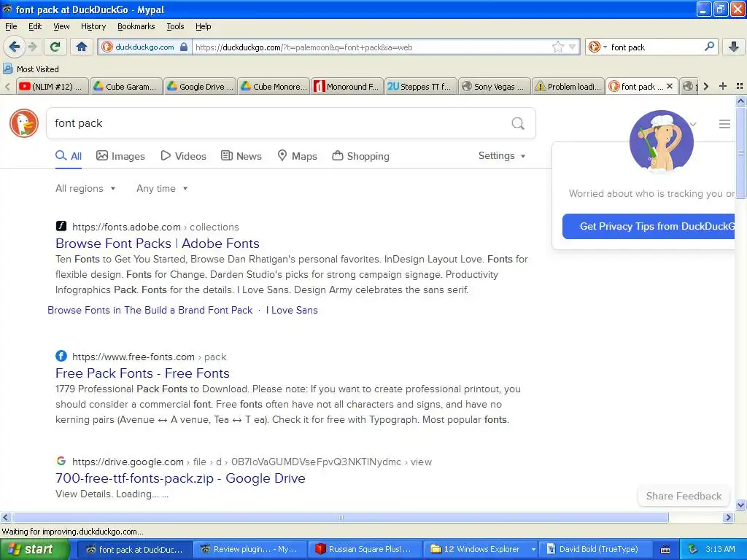Open Browse Font Packs | Adobe Fonts result

pos(158,244)
